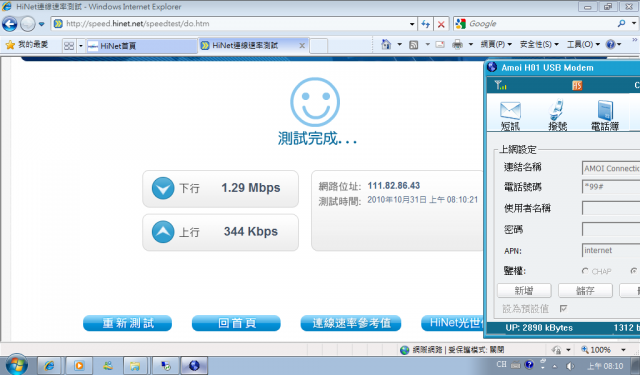Click the downstream arrow icon beside 下行
This screenshot has width=640, height=375.
(x=163, y=188)
